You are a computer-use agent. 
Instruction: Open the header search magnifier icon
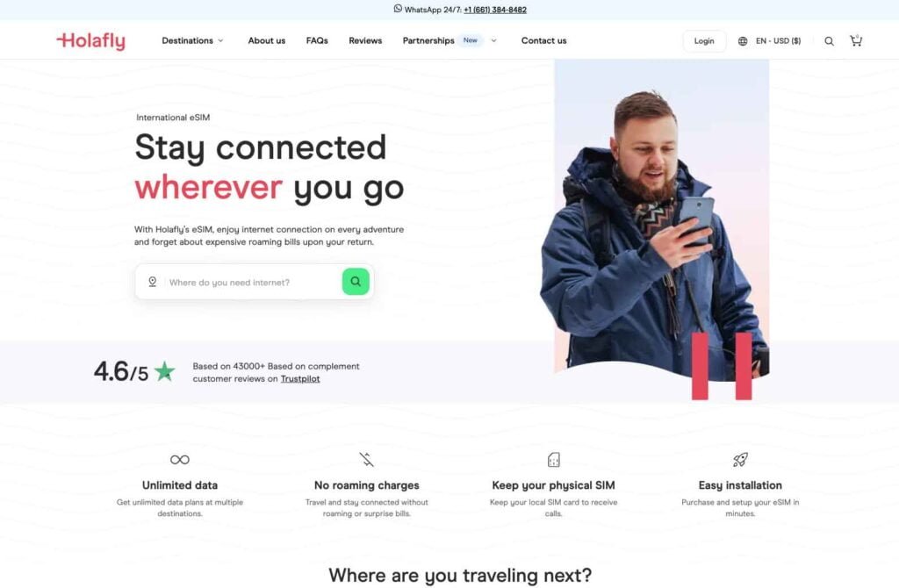829,41
